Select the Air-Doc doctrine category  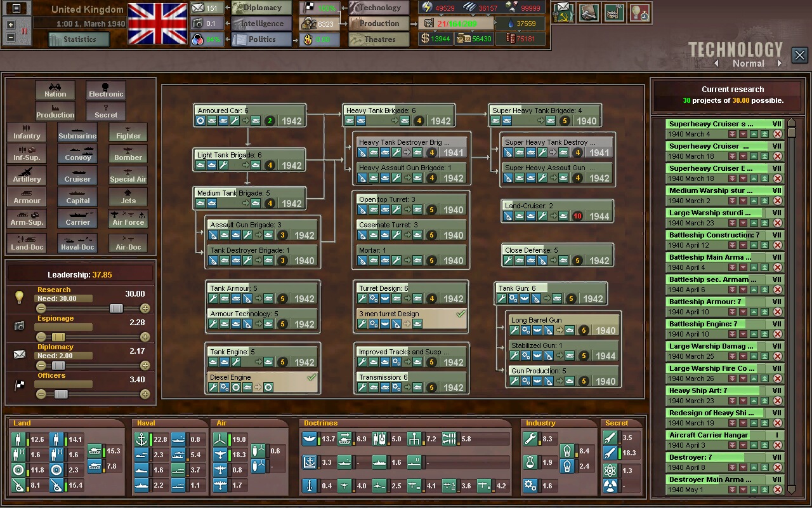click(x=128, y=243)
